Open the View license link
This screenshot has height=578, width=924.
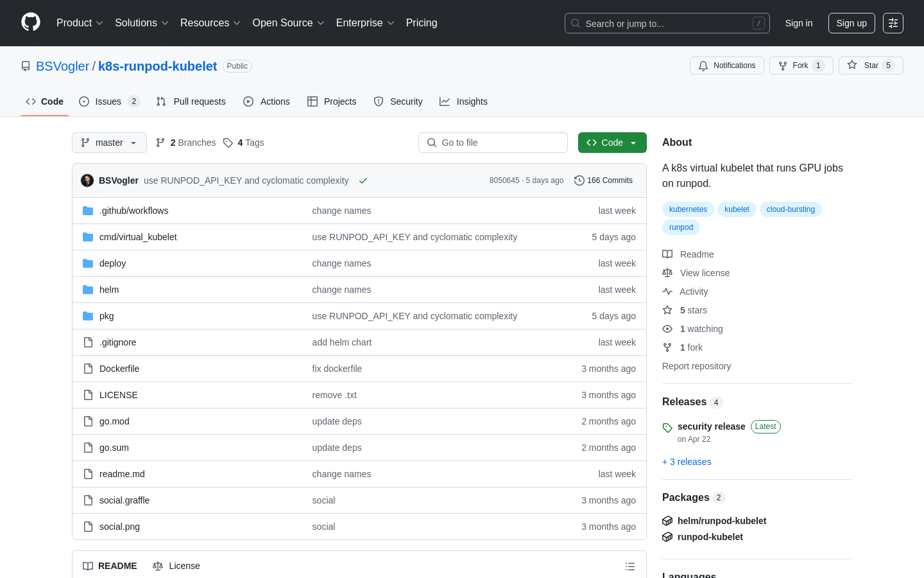tap(696, 273)
